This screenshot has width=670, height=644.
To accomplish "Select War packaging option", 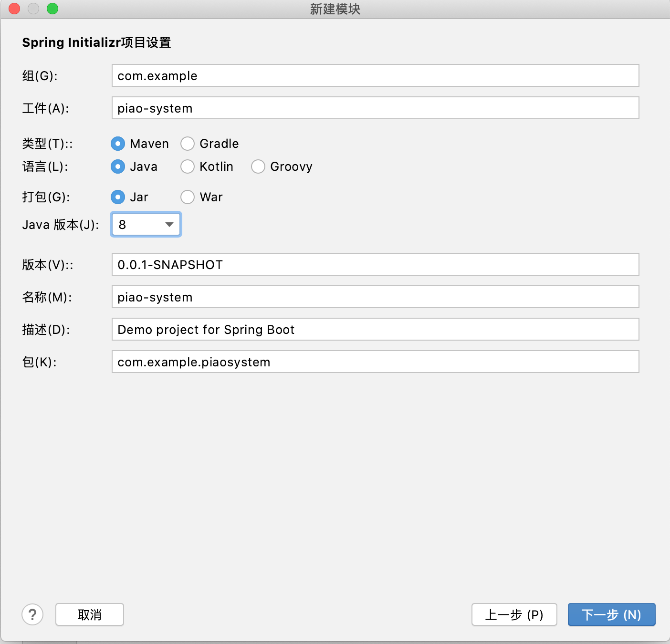I will coord(188,197).
